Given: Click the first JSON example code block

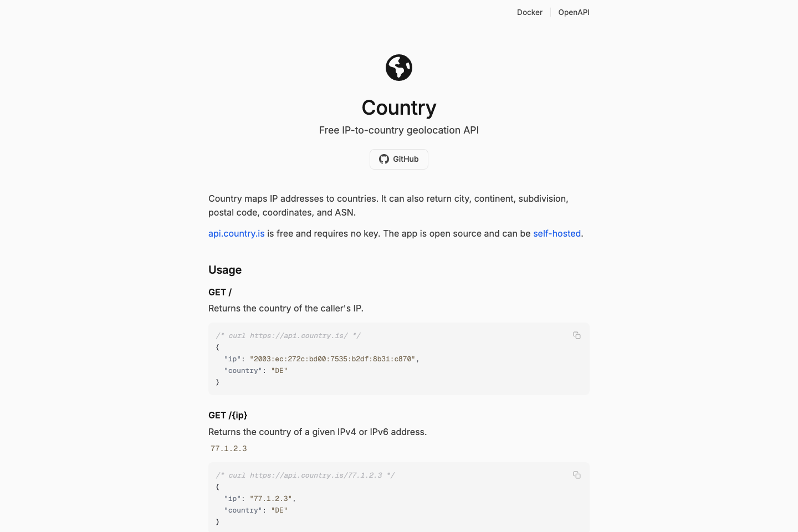Looking at the screenshot, I should pos(399,359).
